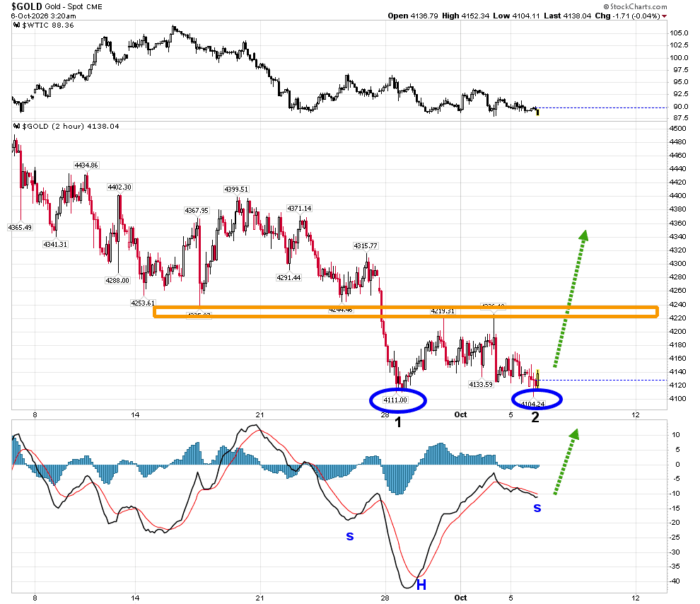Click the 4315.77 peak price label
This screenshot has height=604, width=700.
(x=366, y=246)
